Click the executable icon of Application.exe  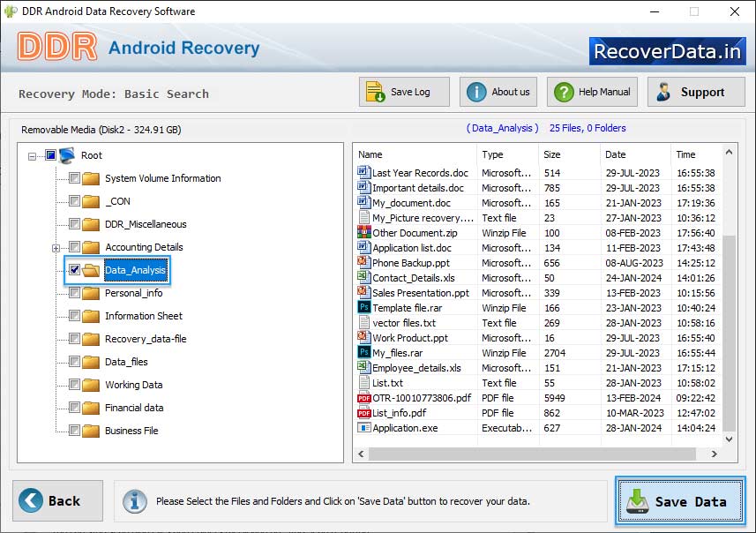tap(363, 428)
